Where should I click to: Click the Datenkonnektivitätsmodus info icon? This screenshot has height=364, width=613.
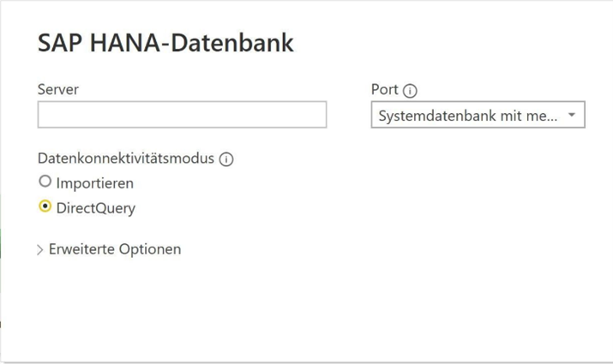226,159
